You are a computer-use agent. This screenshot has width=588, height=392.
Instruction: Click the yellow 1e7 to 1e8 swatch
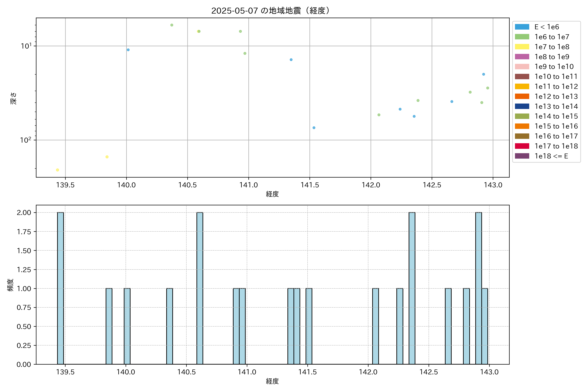(x=522, y=47)
